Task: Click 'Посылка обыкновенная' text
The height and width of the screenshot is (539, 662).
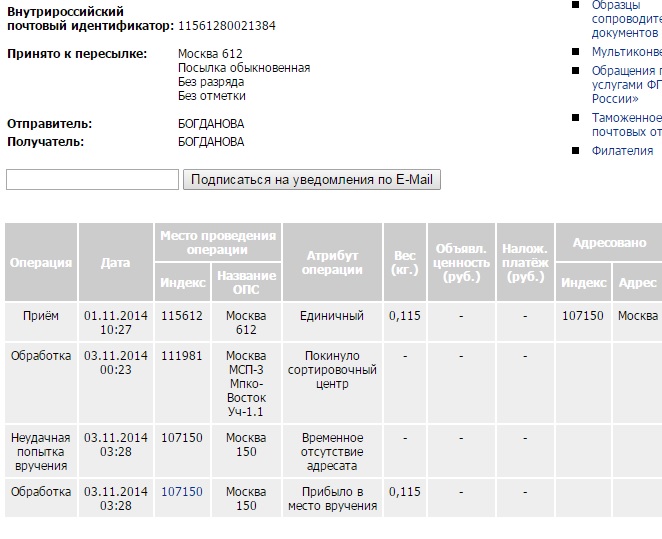Action: coord(244,68)
